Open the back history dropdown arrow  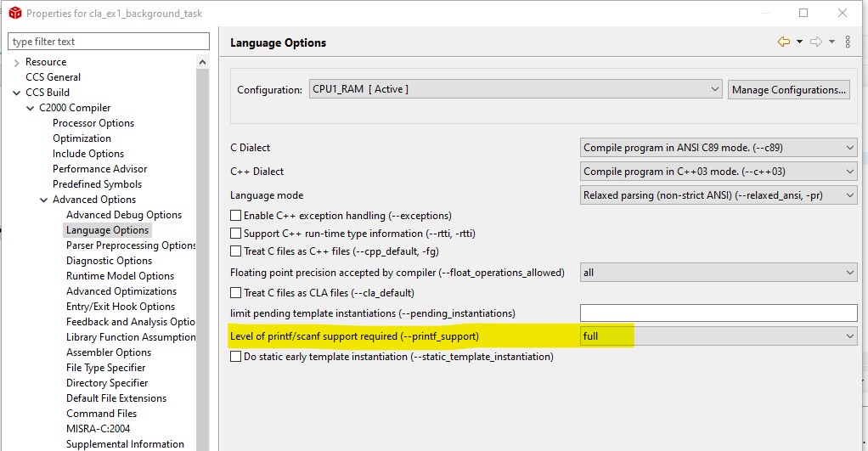tap(799, 42)
